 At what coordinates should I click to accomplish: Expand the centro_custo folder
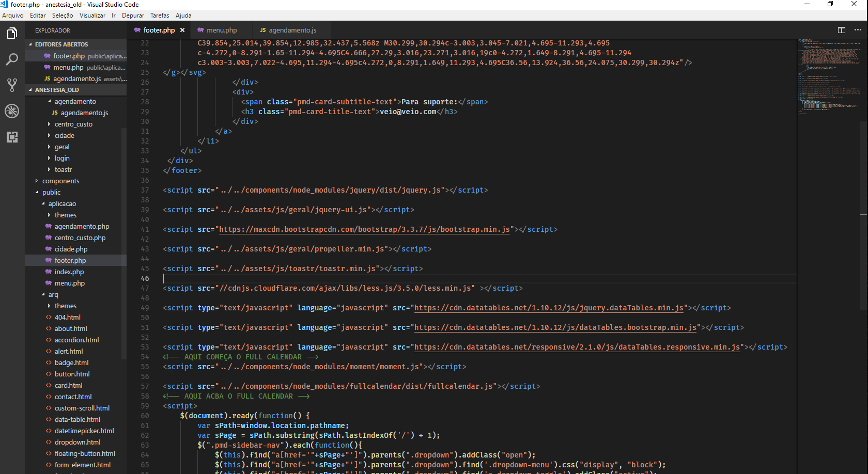click(75, 124)
